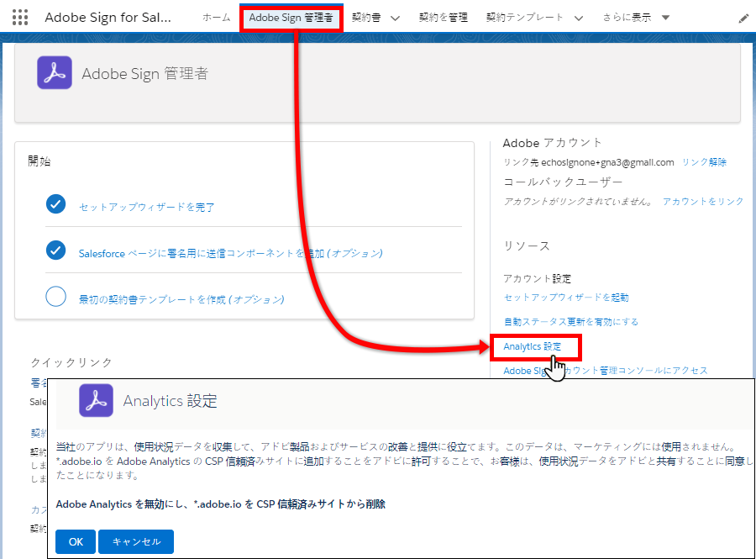This screenshot has height=559, width=756.
Task: Go to the ホーム tab
Action: tap(217, 18)
